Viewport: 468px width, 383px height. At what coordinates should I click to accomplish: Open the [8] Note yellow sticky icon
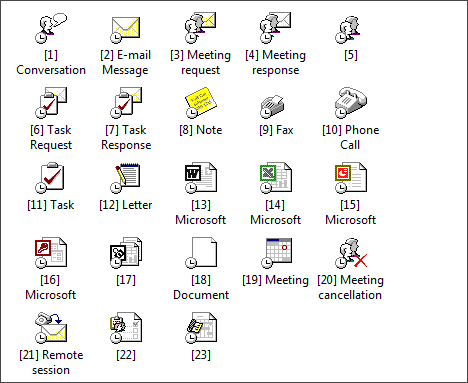point(201,103)
